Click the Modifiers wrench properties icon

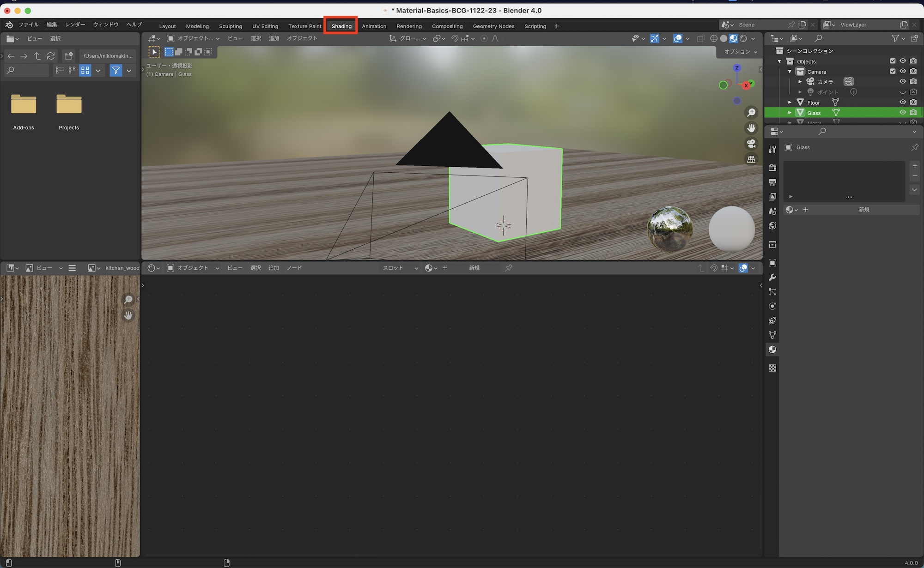click(x=772, y=278)
